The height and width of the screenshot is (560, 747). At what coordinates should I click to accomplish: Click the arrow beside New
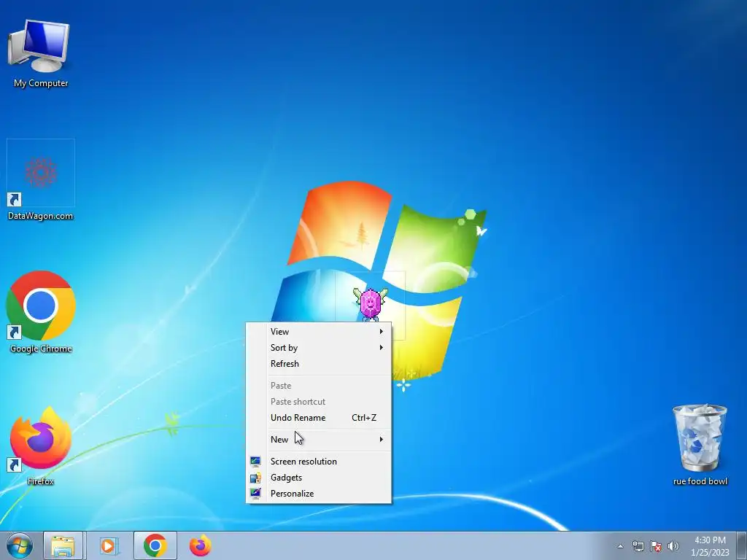[x=381, y=440]
